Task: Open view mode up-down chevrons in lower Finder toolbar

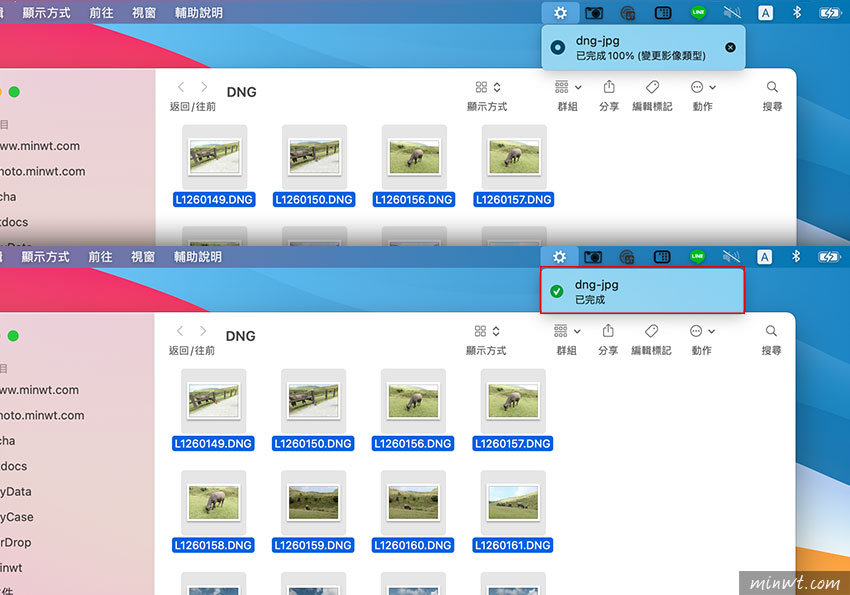Action: tap(496, 331)
